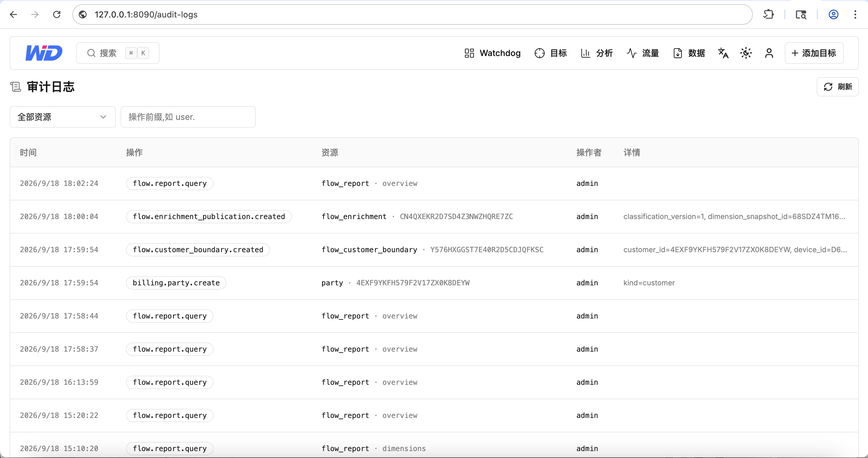Click the kind=customer detail text

pos(649,283)
